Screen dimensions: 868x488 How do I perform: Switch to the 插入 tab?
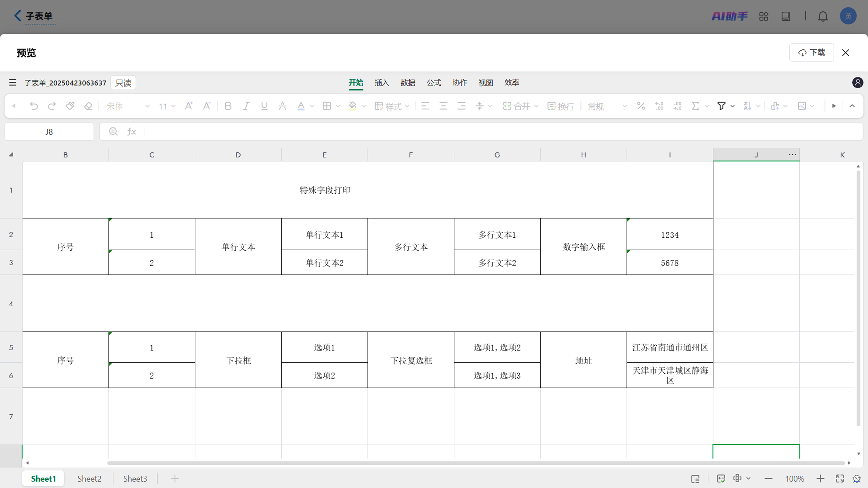382,83
